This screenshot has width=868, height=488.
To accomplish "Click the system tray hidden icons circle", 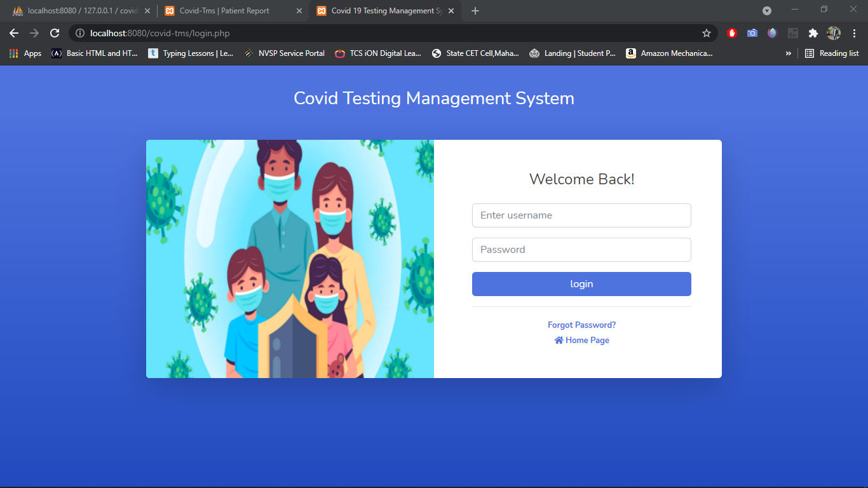I will [766, 10].
